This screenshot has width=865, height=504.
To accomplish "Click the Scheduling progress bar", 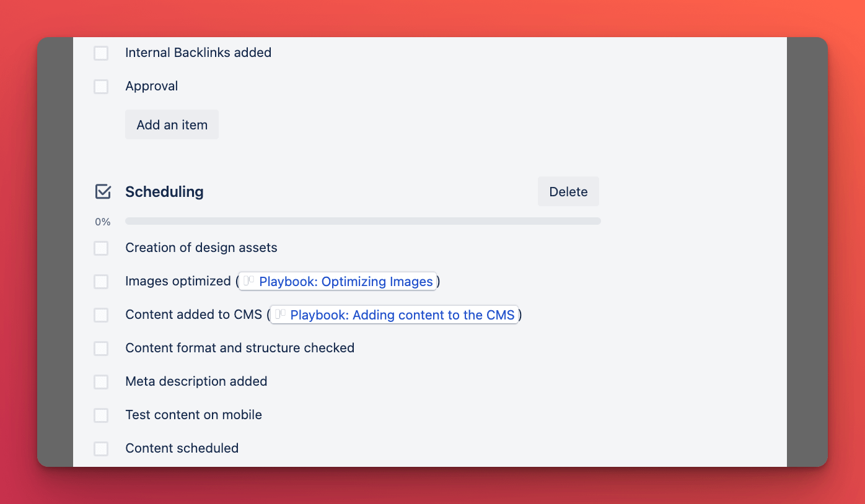I will (363, 221).
